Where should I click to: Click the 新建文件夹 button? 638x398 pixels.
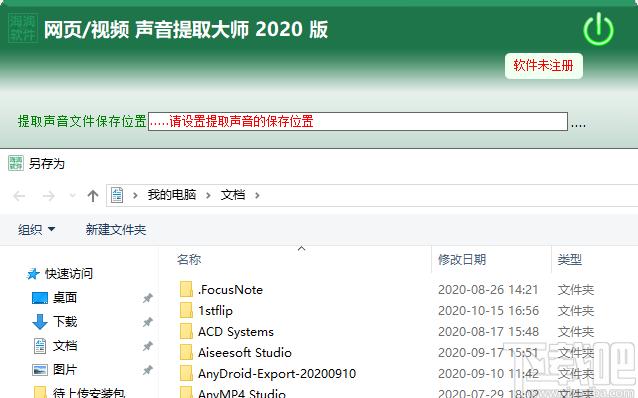click(x=116, y=230)
